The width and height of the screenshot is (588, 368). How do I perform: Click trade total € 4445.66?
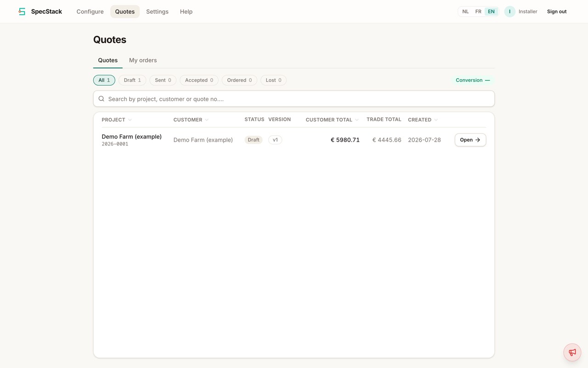tap(387, 140)
